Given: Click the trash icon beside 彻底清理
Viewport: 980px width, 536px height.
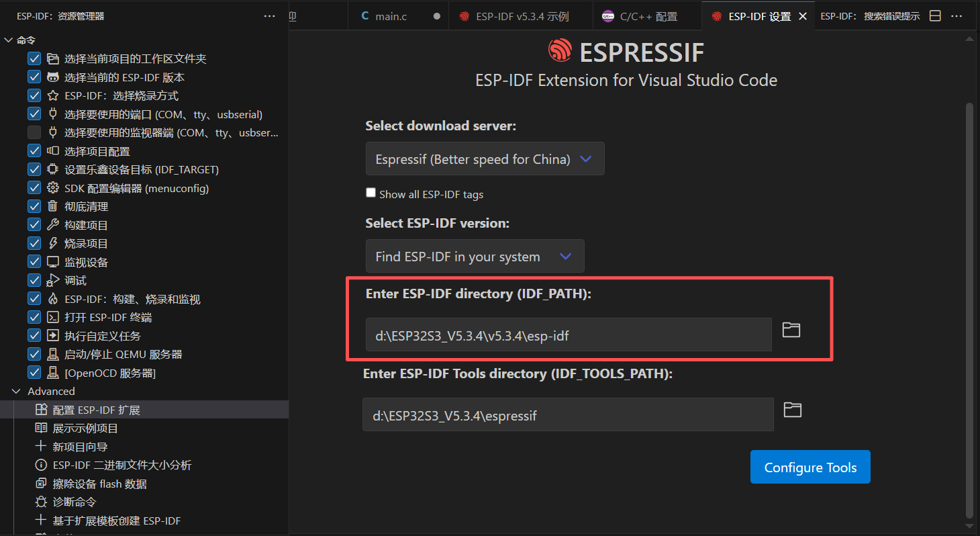Looking at the screenshot, I should 52,207.
